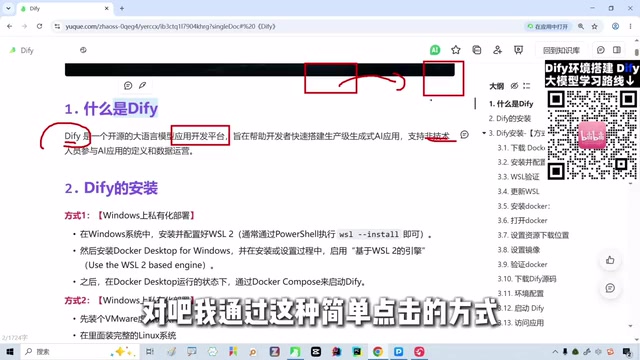Viewport: 640px width, 360px height.
Task: Go to outline item 3.2. 安装并配置
Action: (521, 162)
